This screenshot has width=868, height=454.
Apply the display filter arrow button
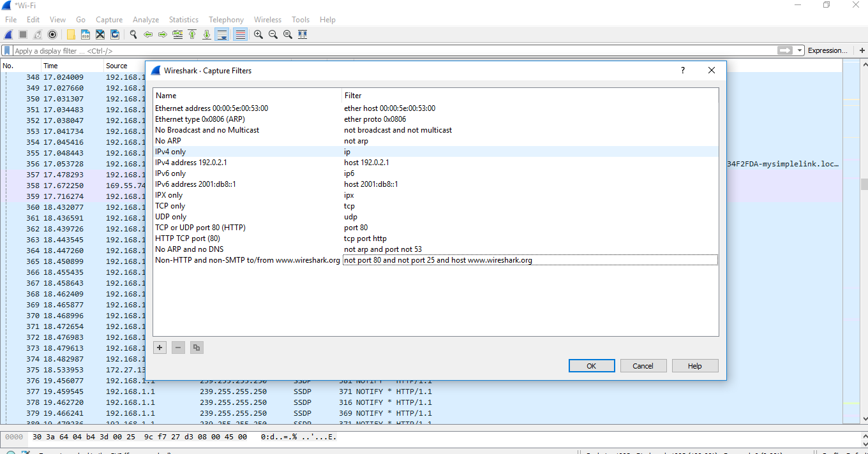click(x=785, y=50)
